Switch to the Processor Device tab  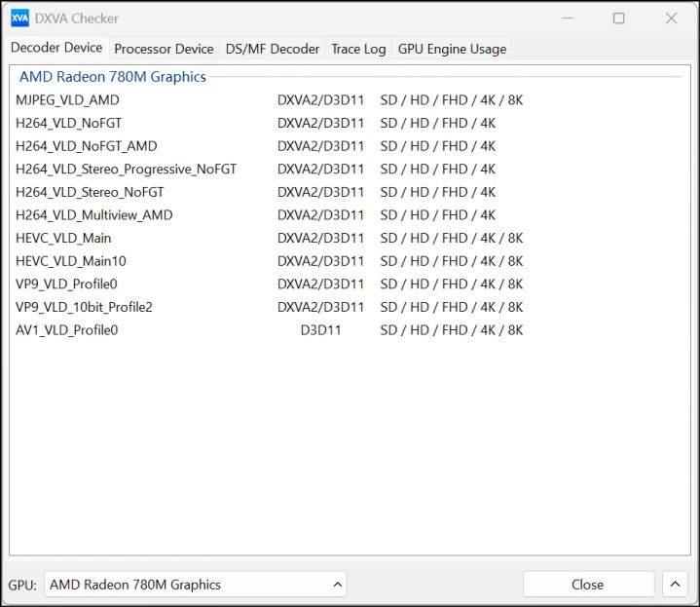[x=164, y=49]
